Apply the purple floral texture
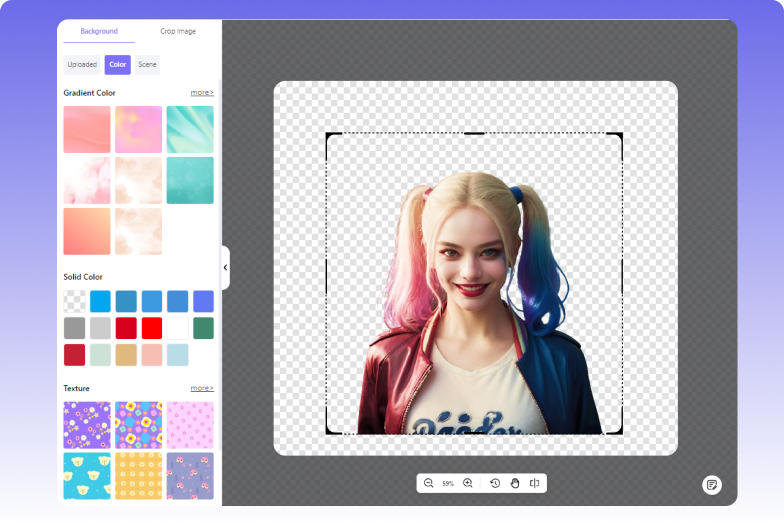Image resolution: width=784 pixels, height=526 pixels. pyautogui.click(x=87, y=425)
